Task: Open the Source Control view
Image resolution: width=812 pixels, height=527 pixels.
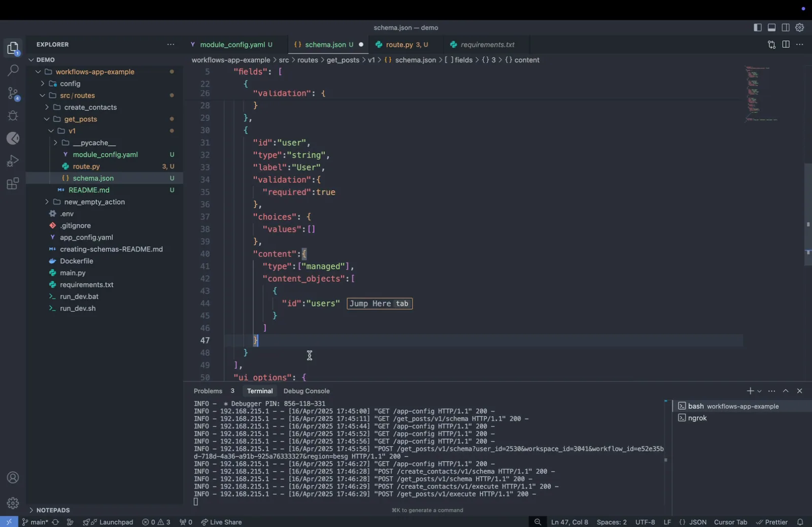Action: (x=13, y=93)
